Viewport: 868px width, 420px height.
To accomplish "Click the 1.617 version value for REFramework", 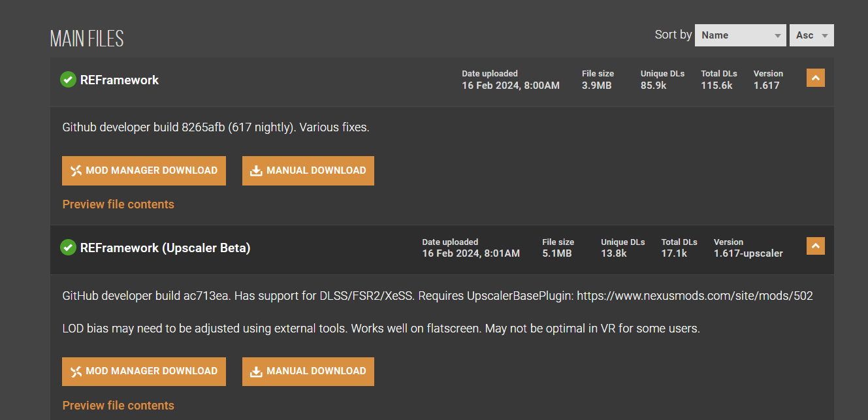I will point(766,86).
